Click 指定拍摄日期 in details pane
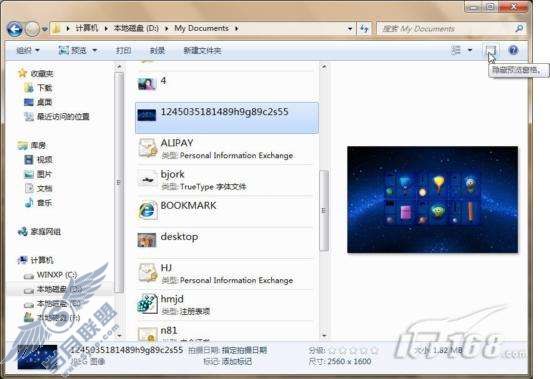 244,350
